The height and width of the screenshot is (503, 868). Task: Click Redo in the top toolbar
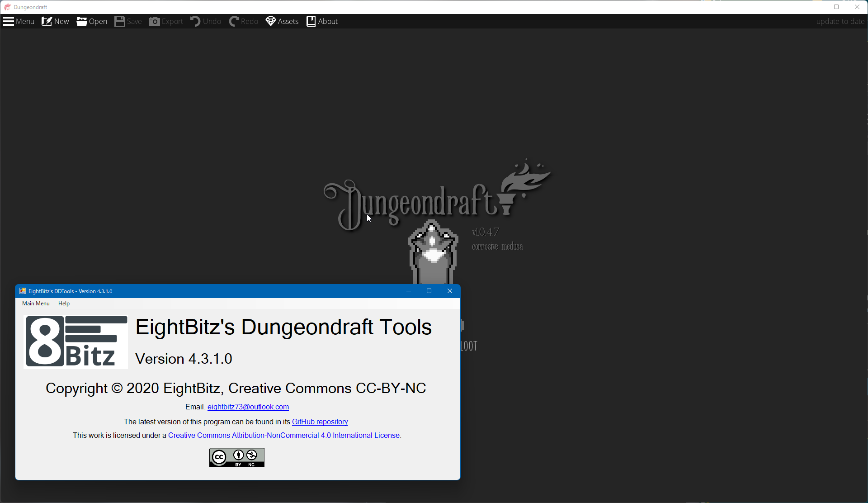click(x=244, y=21)
